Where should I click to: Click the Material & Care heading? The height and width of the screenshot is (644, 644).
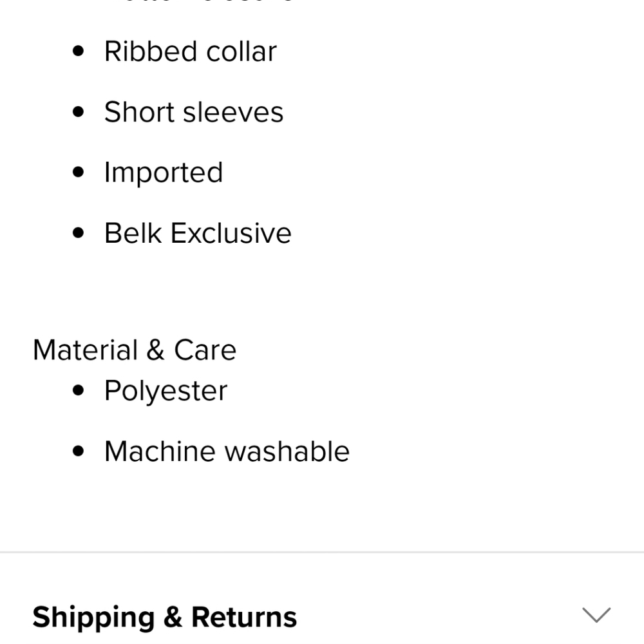click(135, 350)
